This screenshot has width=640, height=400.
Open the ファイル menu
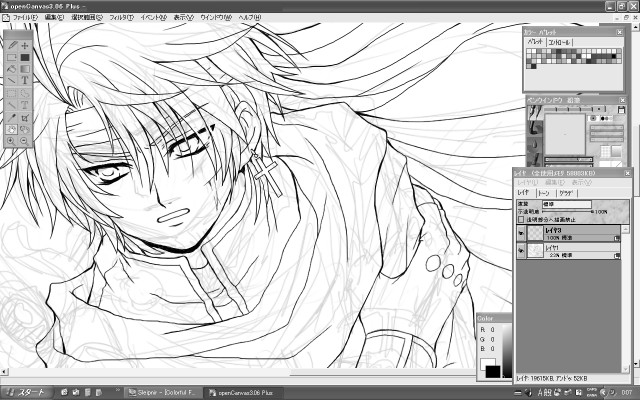point(25,18)
